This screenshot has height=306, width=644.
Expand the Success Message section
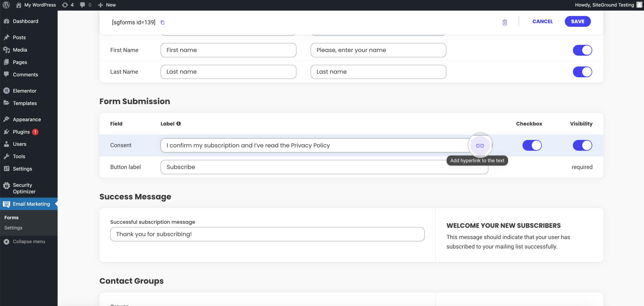(x=135, y=197)
